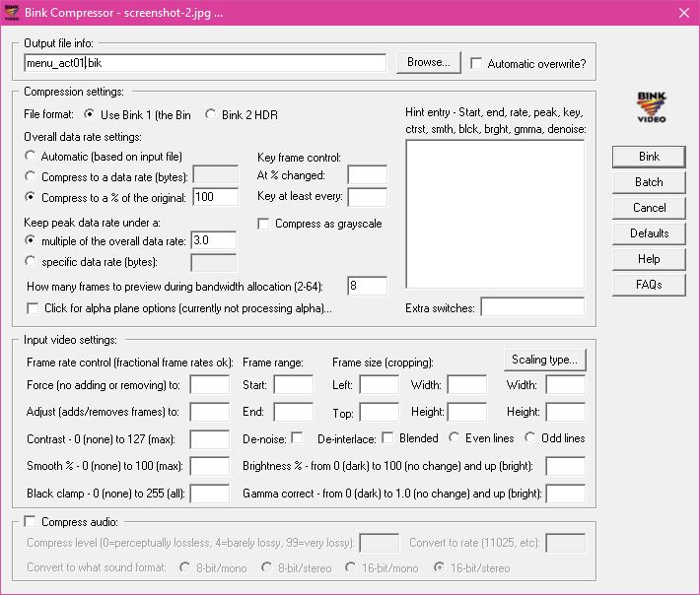Choose Automatic data rate based on input
This screenshot has height=595, width=700.
point(30,156)
